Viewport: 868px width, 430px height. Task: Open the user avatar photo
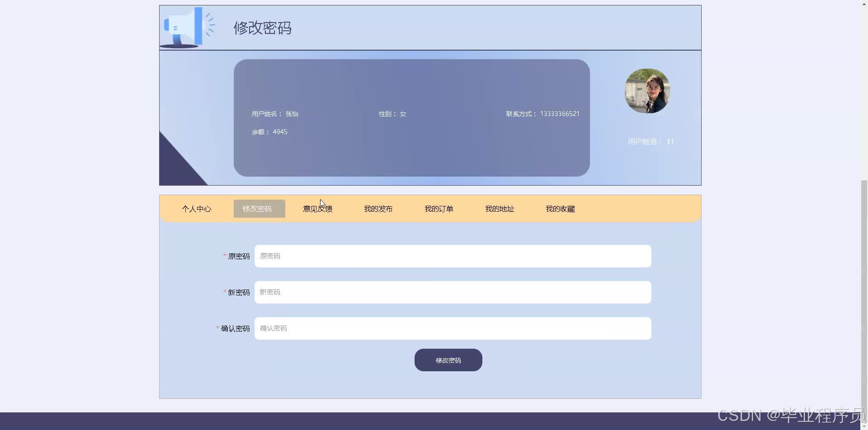(x=647, y=91)
